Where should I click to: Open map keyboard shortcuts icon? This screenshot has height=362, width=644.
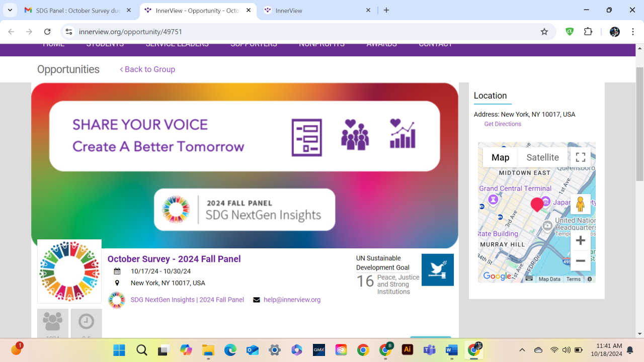pos(529,279)
